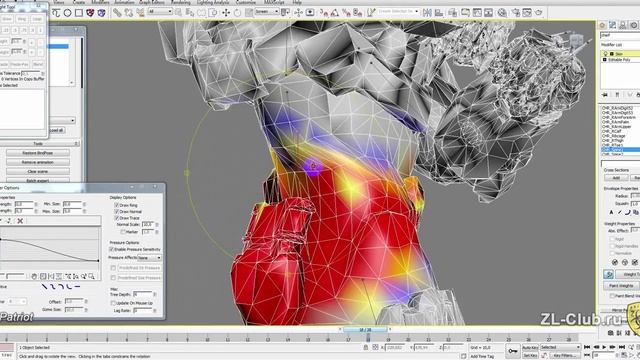Select the lasso selection region tool
The width and height of the screenshot is (640, 360).
[56, 13]
